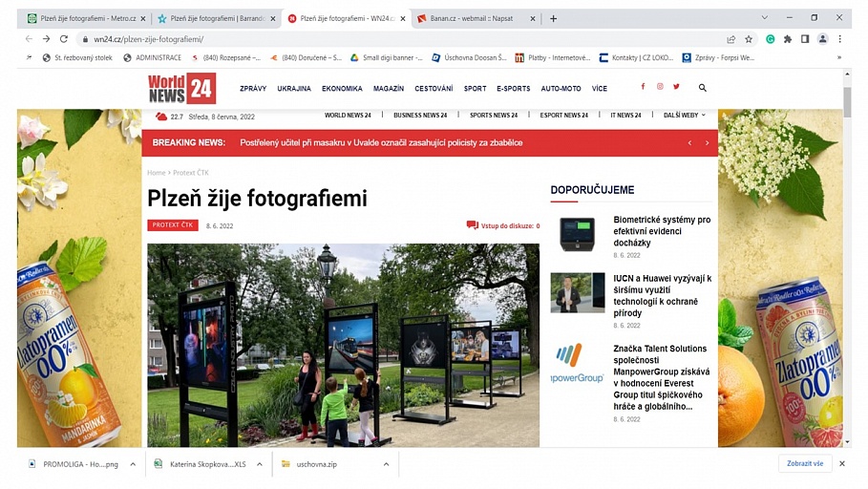The width and height of the screenshot is (868, 489).
Task: Close the Banan.cz webmail tab
Action: tap(533, 18)
